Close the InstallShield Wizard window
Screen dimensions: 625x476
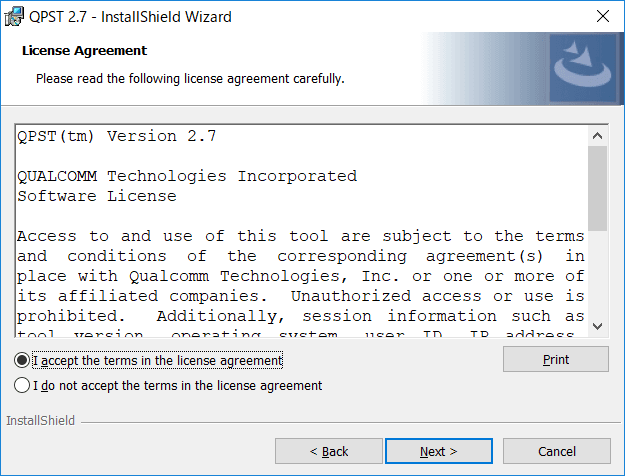pos(603,16)
